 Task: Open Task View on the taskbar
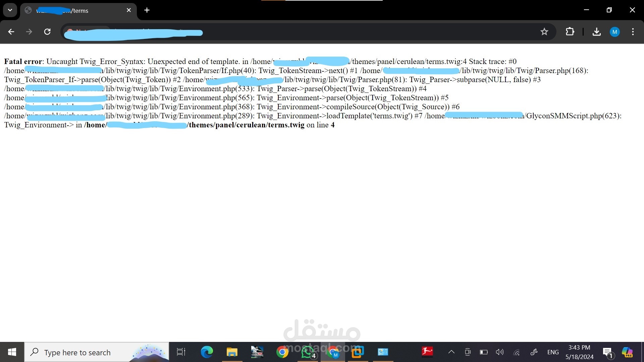[181, 352]
